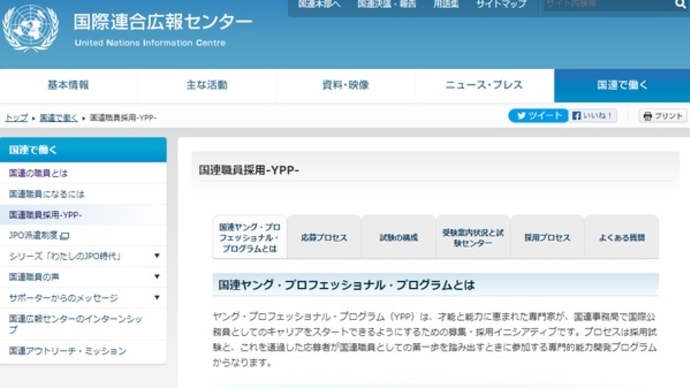The height and width of the screenshot is (388, 690).
Task: Click 国際連合広報センター site title
Action: pos(163,22)
